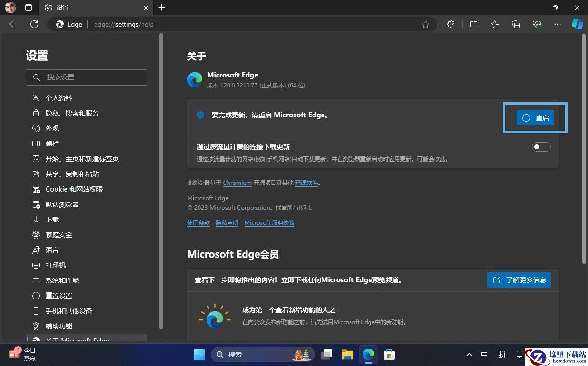Open a new tab with plus button
588x366 pixels.
[x=162, y=8]
